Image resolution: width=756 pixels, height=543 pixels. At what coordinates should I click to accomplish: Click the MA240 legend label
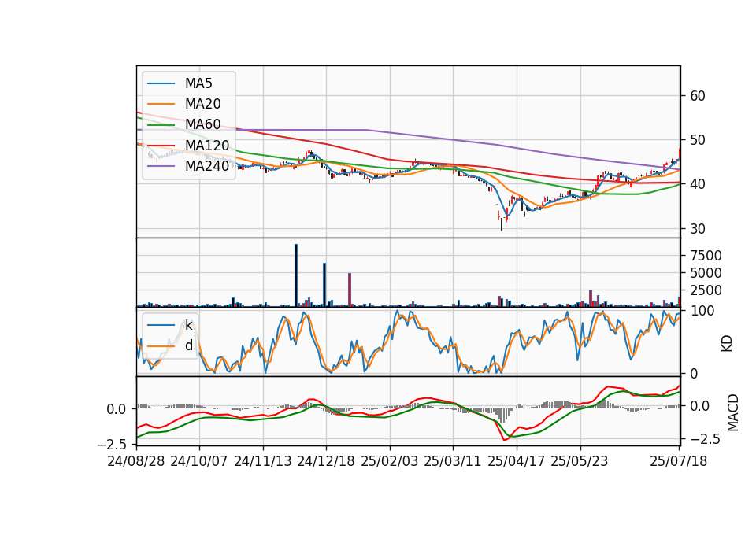click(207, 166)
